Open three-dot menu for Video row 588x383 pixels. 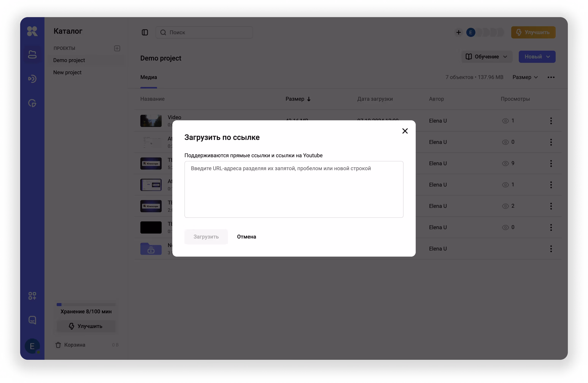point(551,121)
